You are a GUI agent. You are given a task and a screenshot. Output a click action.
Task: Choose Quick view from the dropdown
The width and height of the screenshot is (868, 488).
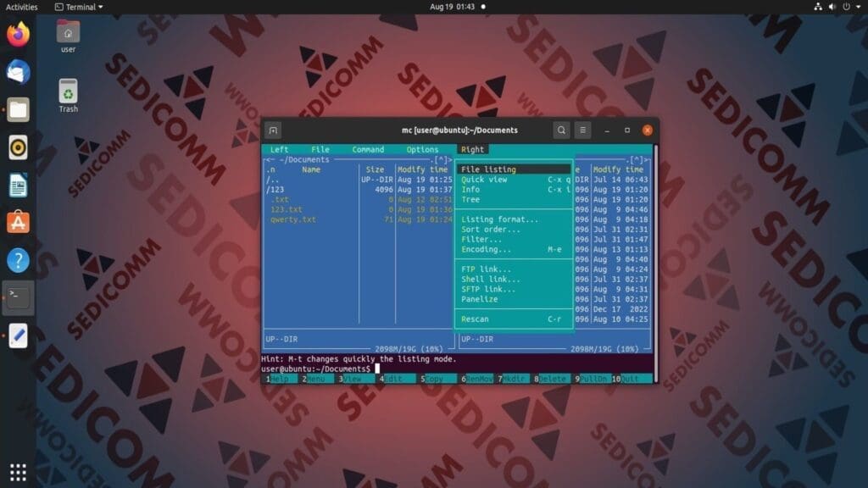point(514,180)
